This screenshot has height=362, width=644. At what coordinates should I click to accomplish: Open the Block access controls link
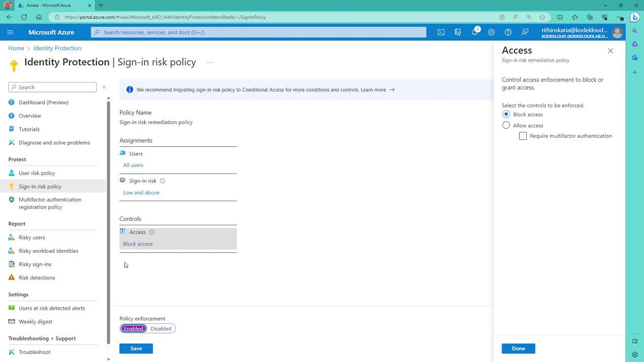(138, 244)
